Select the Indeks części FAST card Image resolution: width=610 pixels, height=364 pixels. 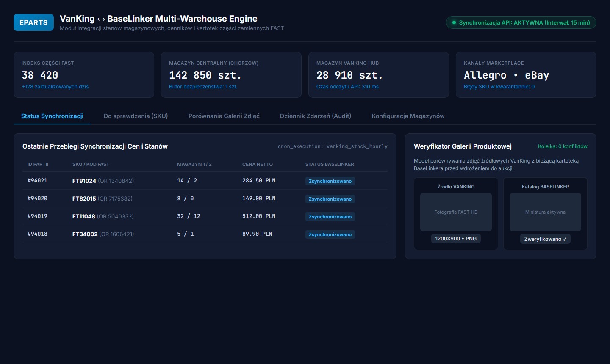84,75
